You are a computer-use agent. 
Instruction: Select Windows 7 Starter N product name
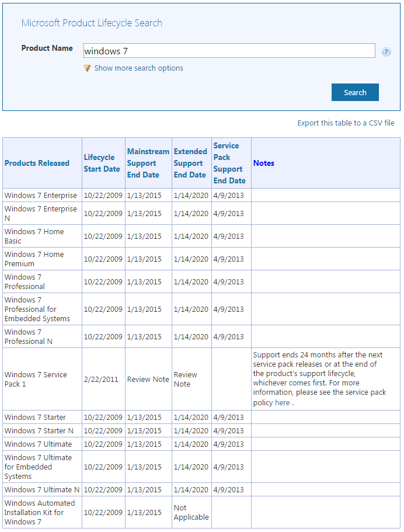pos(39,430)
